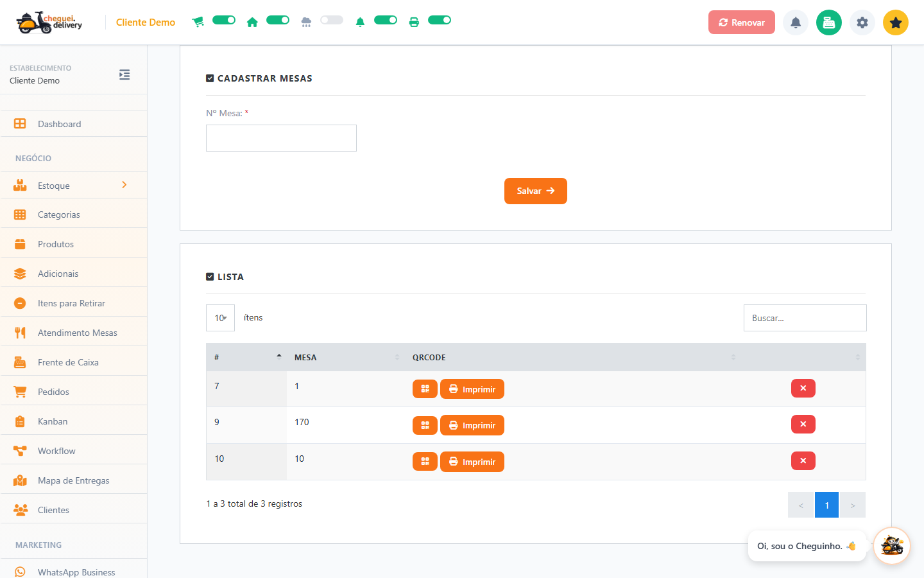Open the items per page dropdown
This screenshot has height=578, width=924.
click(x=220, y=318)
